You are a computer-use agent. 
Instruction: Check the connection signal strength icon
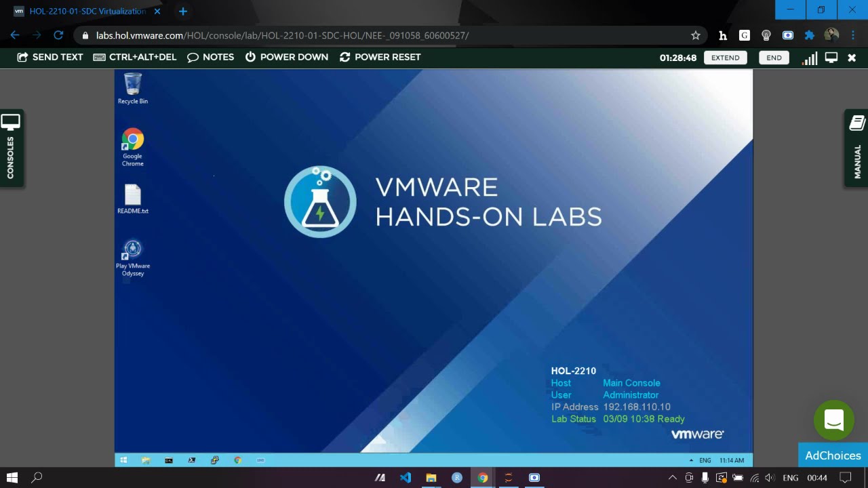coord(810,58)
